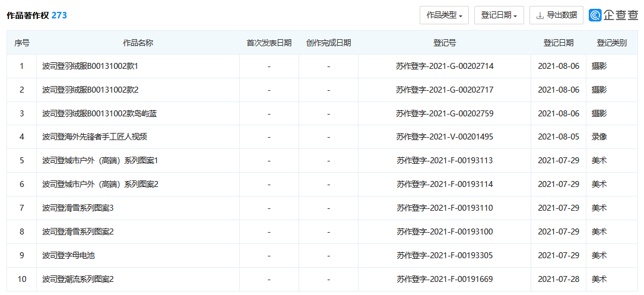Viewport: 644px width, 295px height.
Task: Click registration number 苏作登字-2021-G-00202759
Action: (445, 113)
